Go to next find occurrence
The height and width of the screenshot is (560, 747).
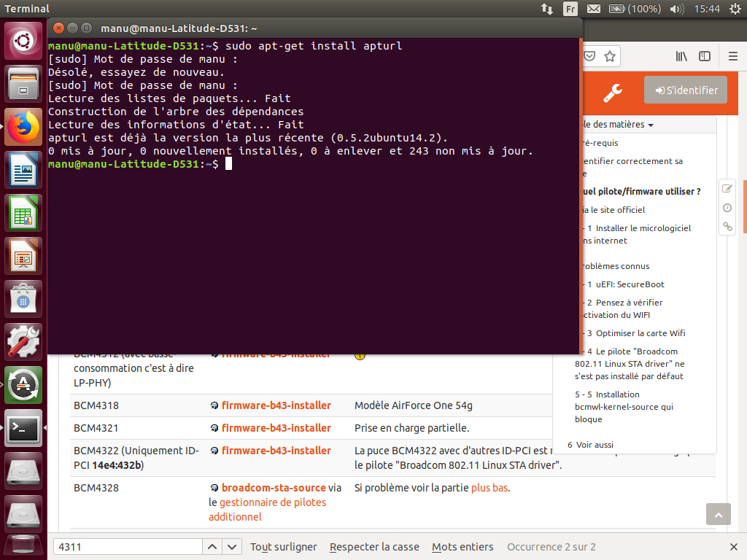(x=232, y=547)
